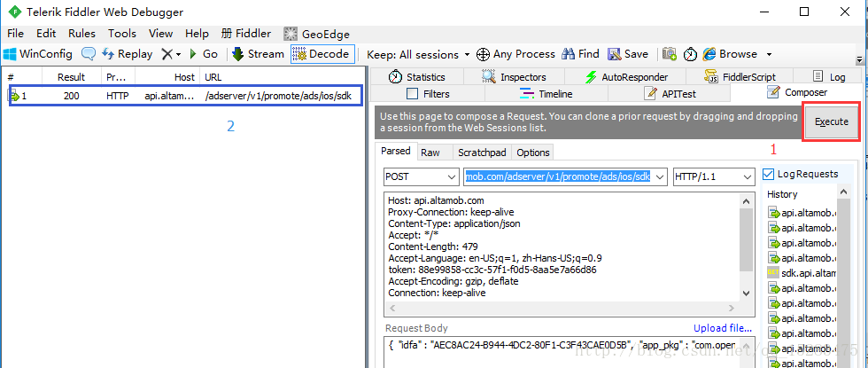Click inside the Request Body text area

pos(569,351)
